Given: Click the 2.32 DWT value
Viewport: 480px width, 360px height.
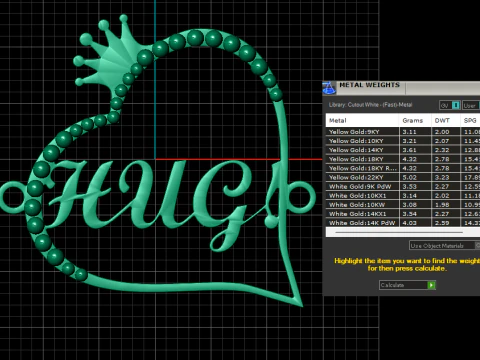Looking at the screenshot, I should [442, 150].
